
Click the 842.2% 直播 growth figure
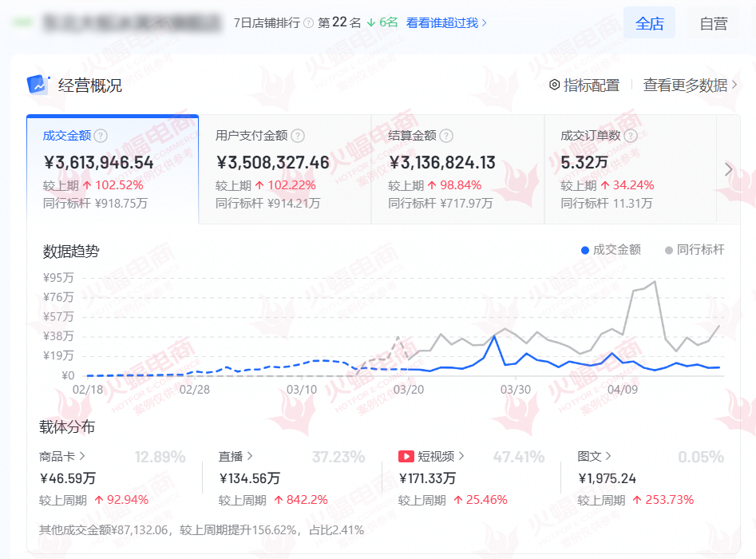pyautogui.click(x=301, y=500)
